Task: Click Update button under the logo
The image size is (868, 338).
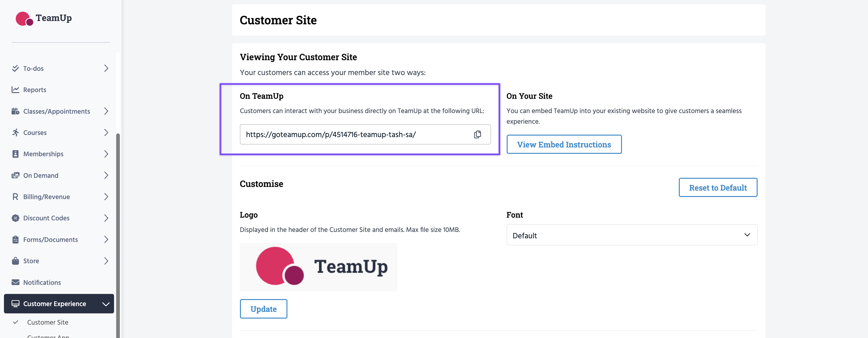Action: 263,309
